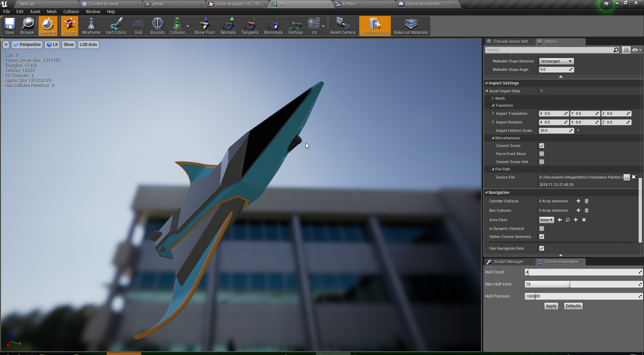Clear the Area Class value
644x355 pixels.
pyautogui.click(x=584, y=220)
